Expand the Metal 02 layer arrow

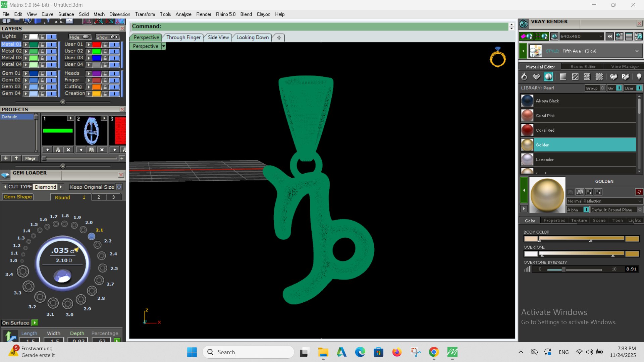click(x=25, y=51)
